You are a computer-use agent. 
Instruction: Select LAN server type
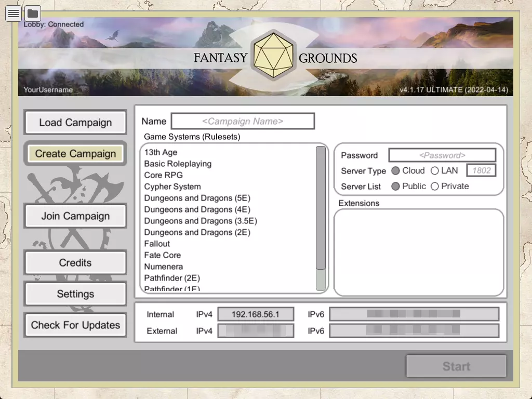pos(435,170)
